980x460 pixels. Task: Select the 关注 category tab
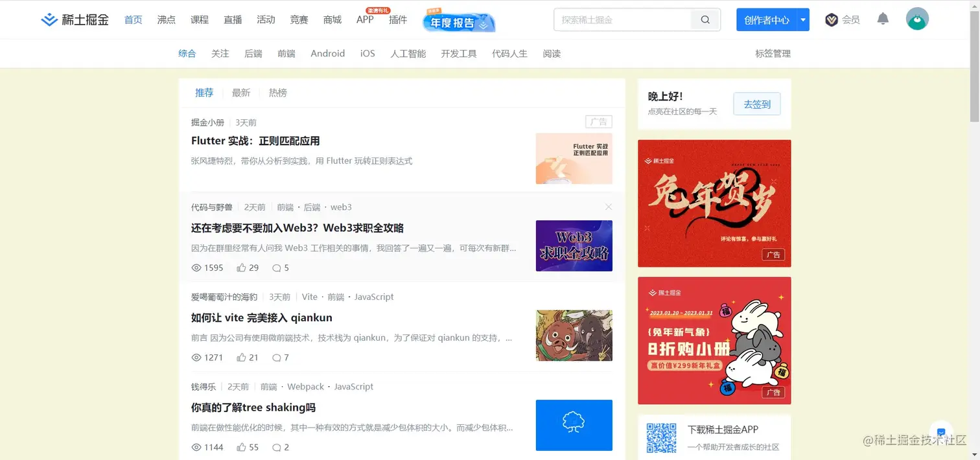click(x=220, y=53)
